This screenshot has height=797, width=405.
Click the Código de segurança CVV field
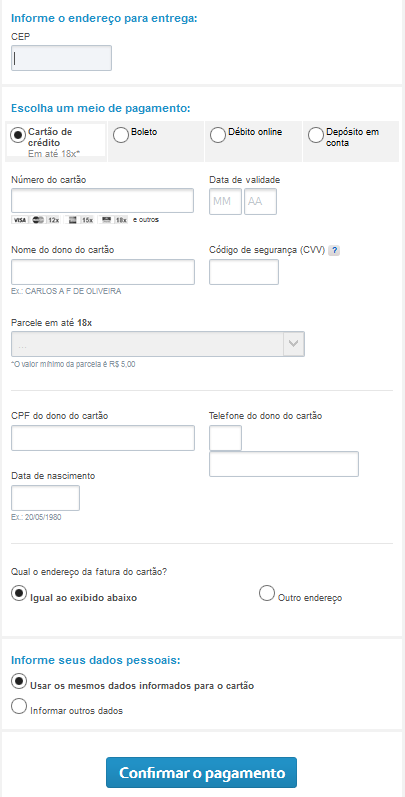coord(244,272)
